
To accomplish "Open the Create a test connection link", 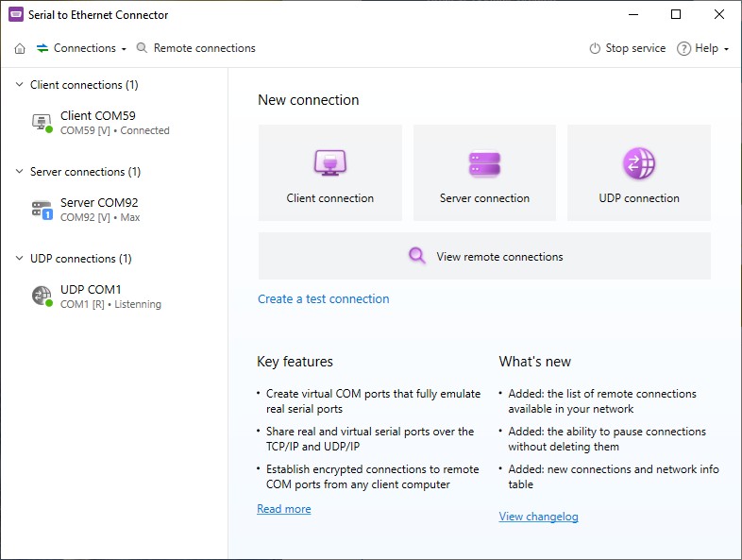I will click(323, 299).
